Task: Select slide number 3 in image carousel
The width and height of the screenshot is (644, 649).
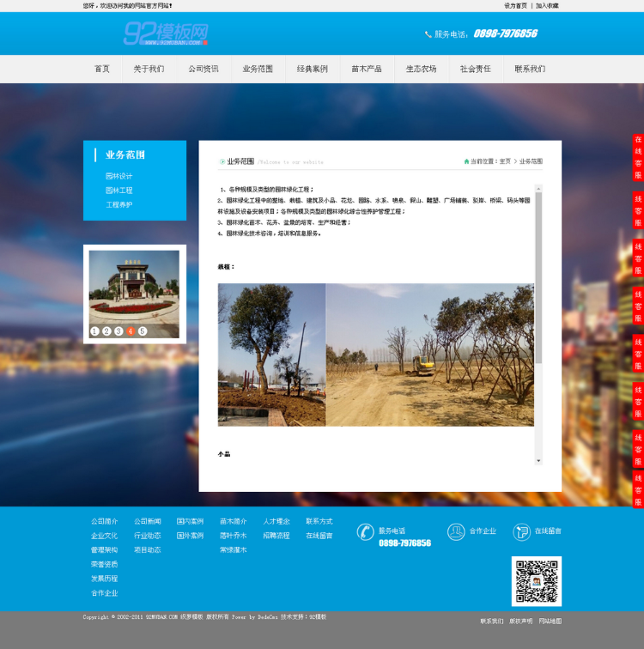Action: tap(118, 331)
